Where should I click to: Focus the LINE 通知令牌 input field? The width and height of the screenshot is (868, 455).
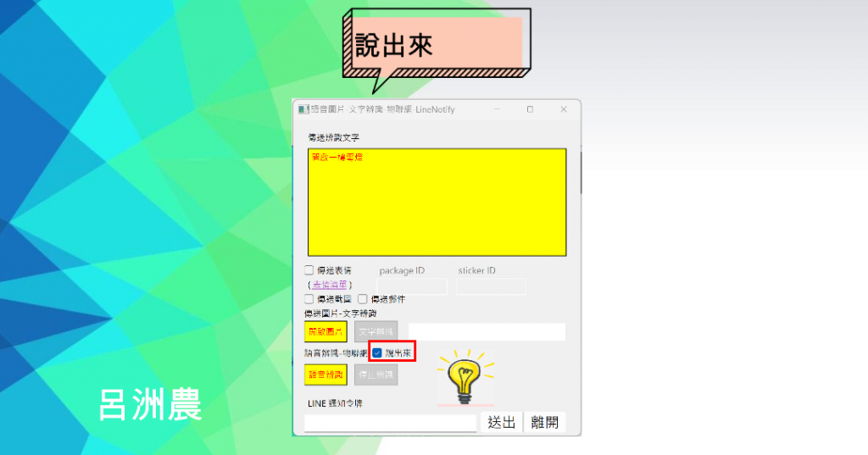coord(390,423)
